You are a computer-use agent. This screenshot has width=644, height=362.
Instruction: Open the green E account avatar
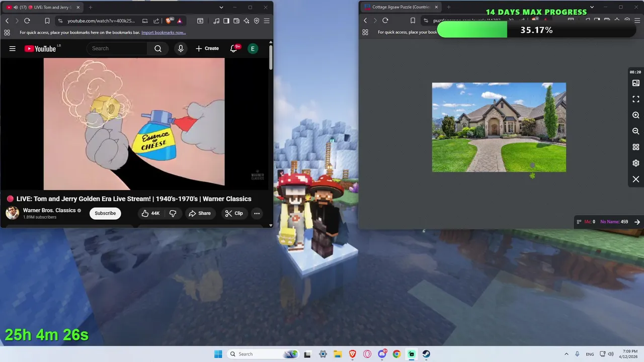tap(253, 49)
